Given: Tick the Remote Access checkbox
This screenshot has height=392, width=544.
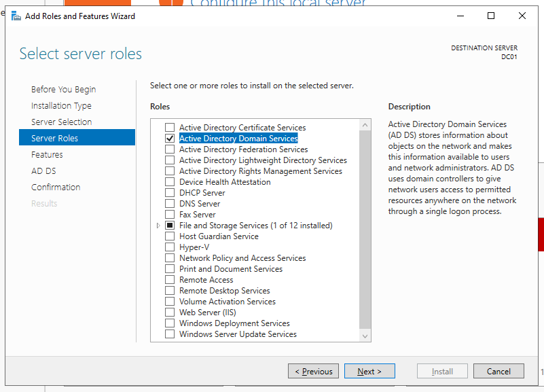Looking at the screenshot, I should tap(170, 280).
